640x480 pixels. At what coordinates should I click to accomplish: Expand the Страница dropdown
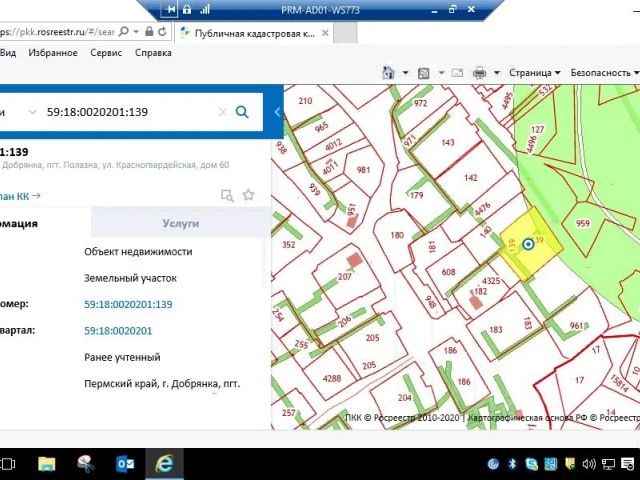click(x=534, y=73)
